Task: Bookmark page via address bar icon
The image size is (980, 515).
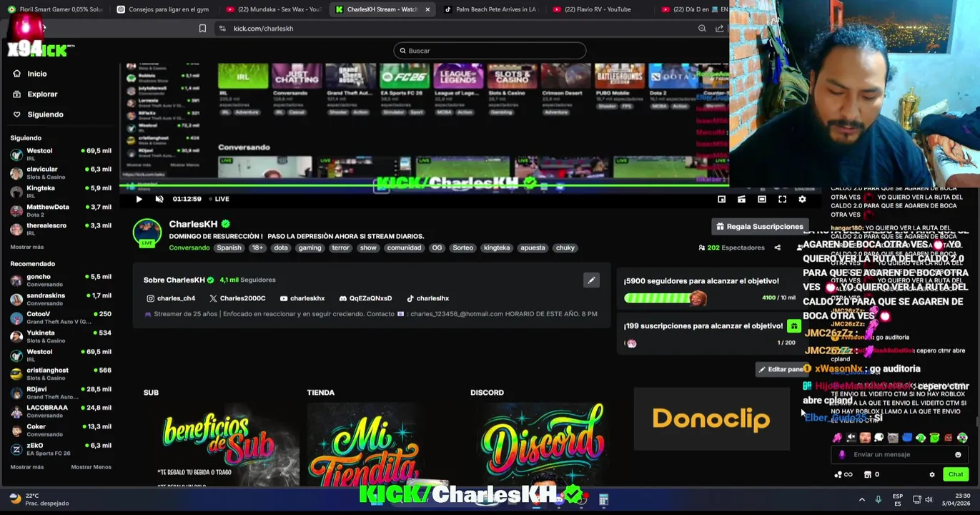Action: click(202, 29)
